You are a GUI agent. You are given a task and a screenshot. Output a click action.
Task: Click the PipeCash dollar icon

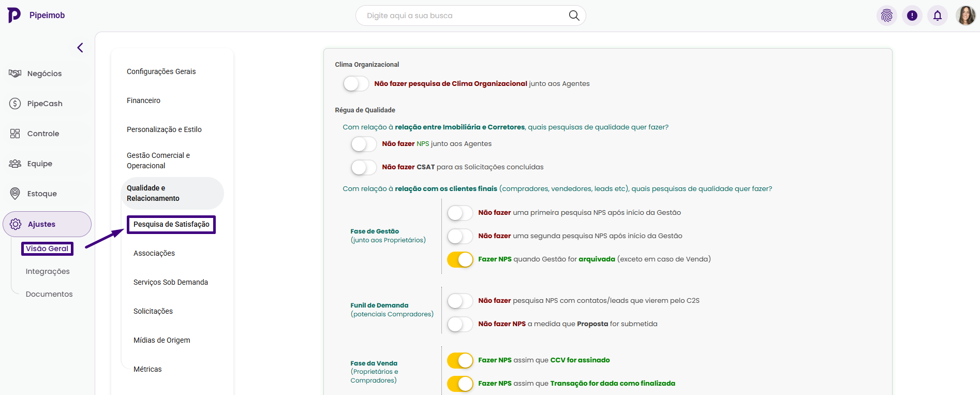[15, 104]
